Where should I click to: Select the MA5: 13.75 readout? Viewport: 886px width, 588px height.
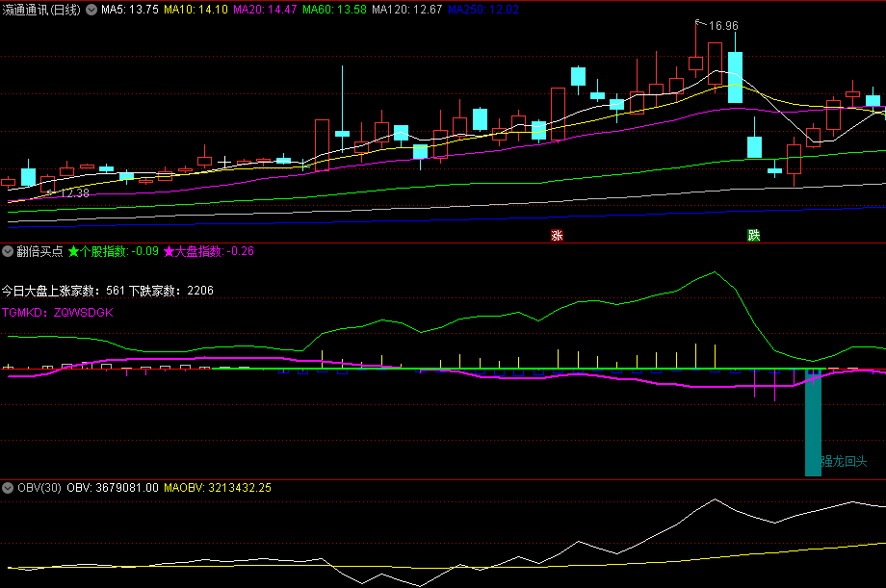(x=130, y=10)
